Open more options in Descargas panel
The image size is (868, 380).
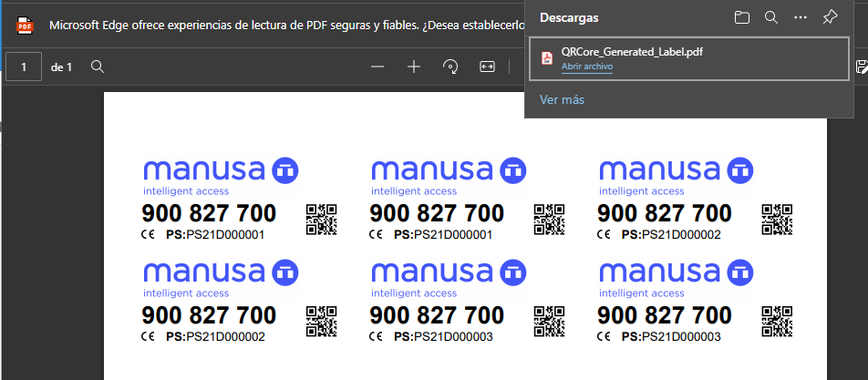pyautogui.click(x=801, y=17)
